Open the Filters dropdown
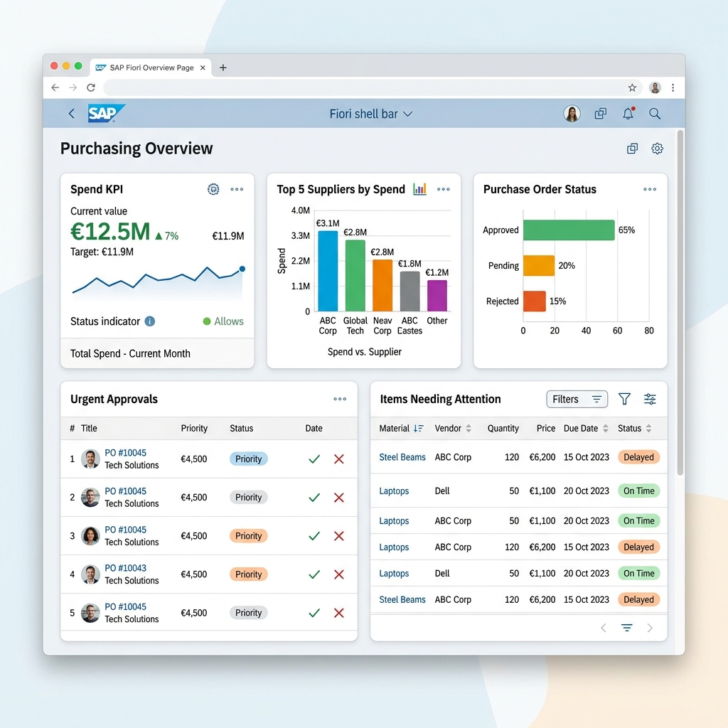This screenshot has height=728, width=728. click(577, 400)
